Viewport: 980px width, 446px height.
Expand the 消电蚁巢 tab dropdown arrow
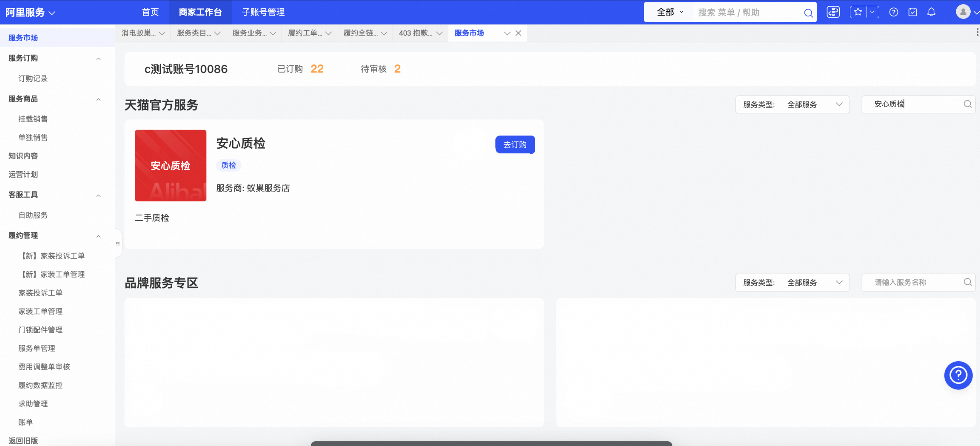(x=162, y=33)
